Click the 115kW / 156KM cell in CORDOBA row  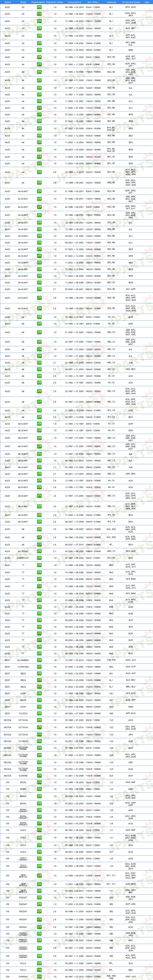click(93, 666)
